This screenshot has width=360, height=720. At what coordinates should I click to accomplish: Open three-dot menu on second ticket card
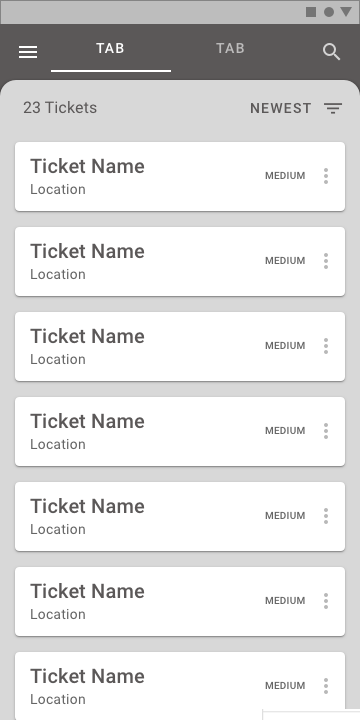[326, 261]
